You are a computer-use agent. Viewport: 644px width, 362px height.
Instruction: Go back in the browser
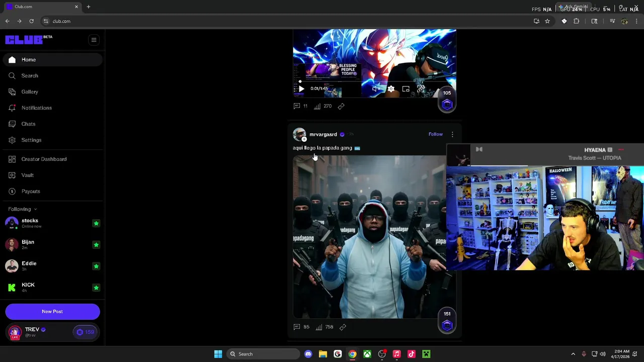(7, 21)
